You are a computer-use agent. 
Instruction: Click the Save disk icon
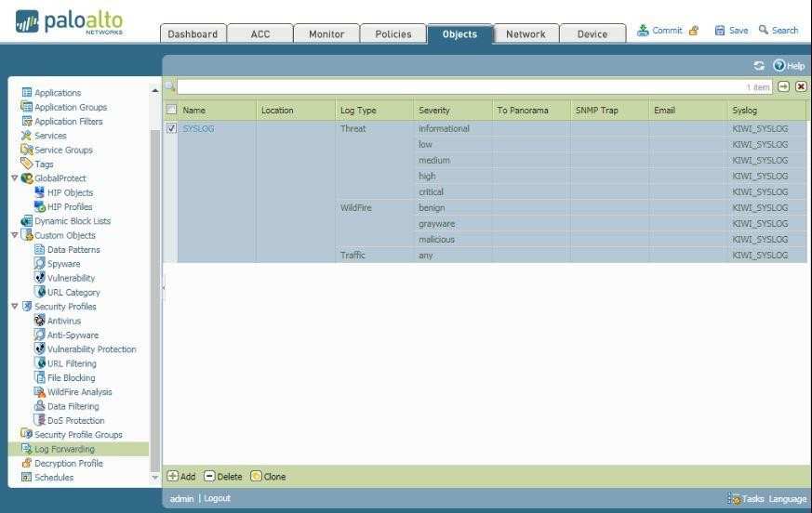click(719, 31)
